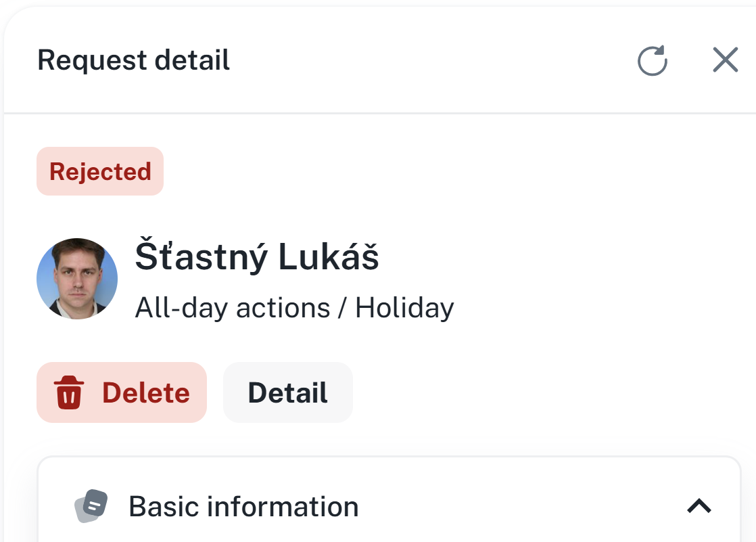756x542 pixels.
Task: Click the Basic information heading
Action: click(x=243, y=506)
